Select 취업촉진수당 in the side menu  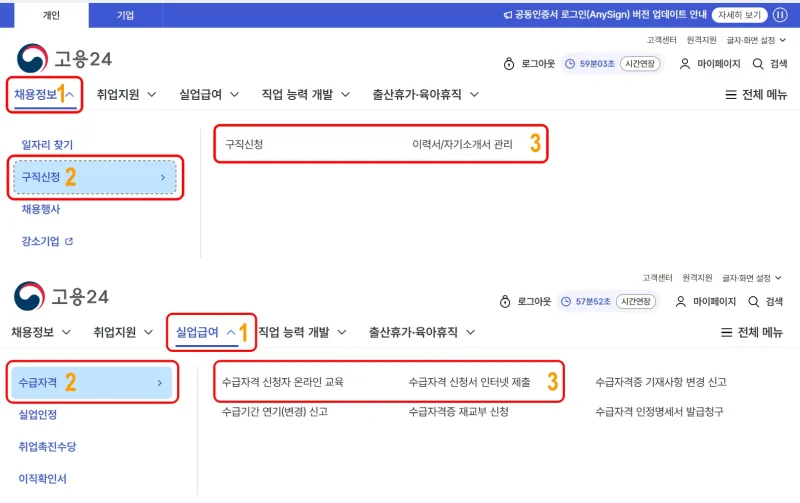[47, 446]
